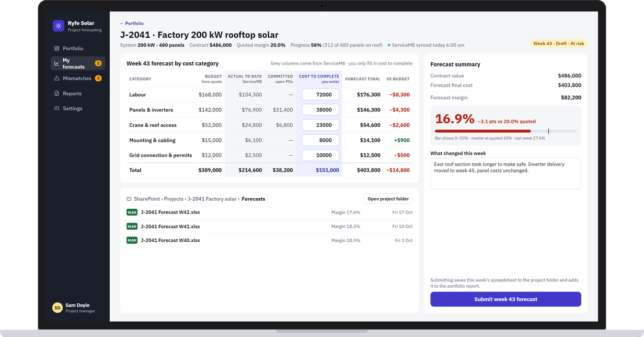Open My forecasts in the sidebar
This screenshot has height=337, width=644.
tap(78, 63)
